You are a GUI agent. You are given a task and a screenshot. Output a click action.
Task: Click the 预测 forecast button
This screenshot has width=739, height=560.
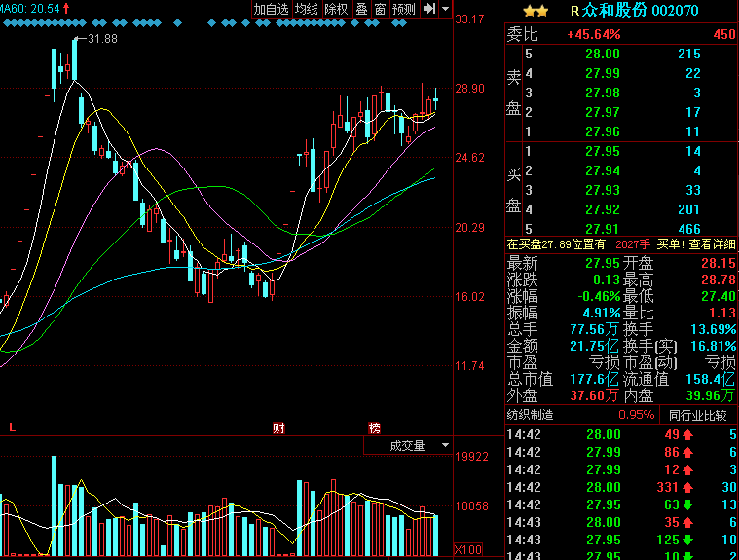(x=404, y=9)
